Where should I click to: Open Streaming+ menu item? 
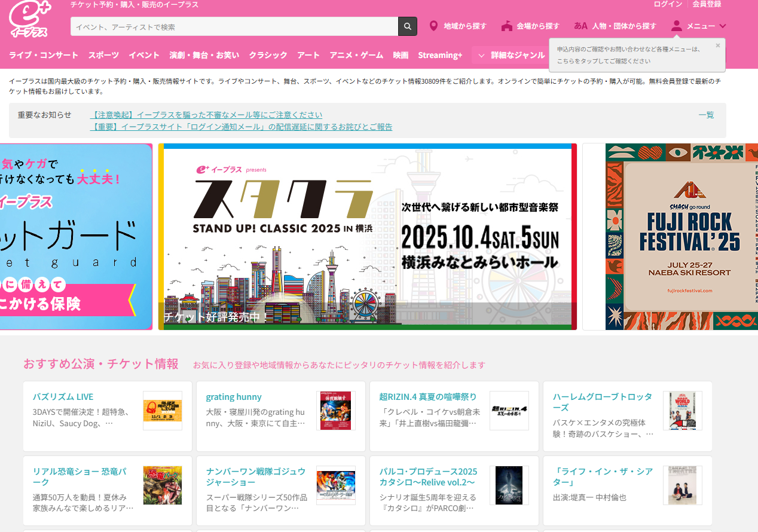click(x=441, y=56)
